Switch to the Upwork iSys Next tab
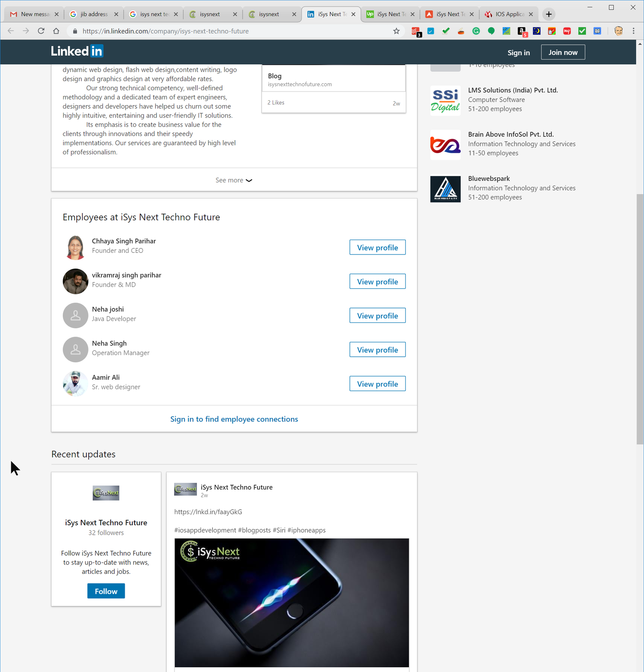 pyautogui.click(x=391, y=14)
